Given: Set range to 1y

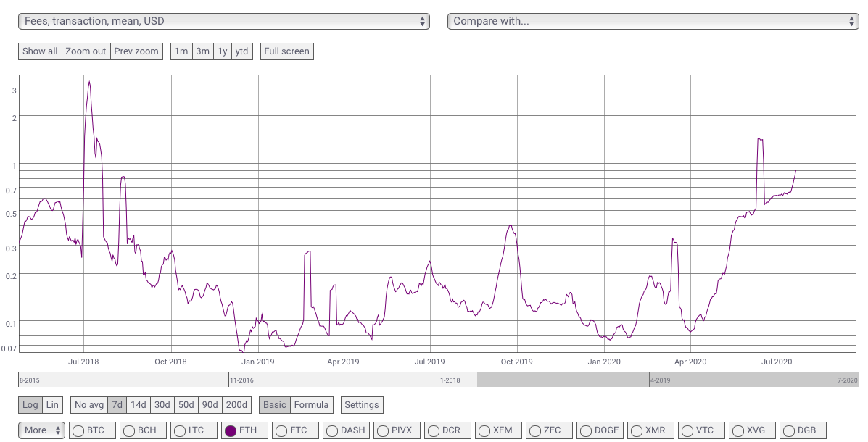Looking at the screenshot, I should (223, 51).
